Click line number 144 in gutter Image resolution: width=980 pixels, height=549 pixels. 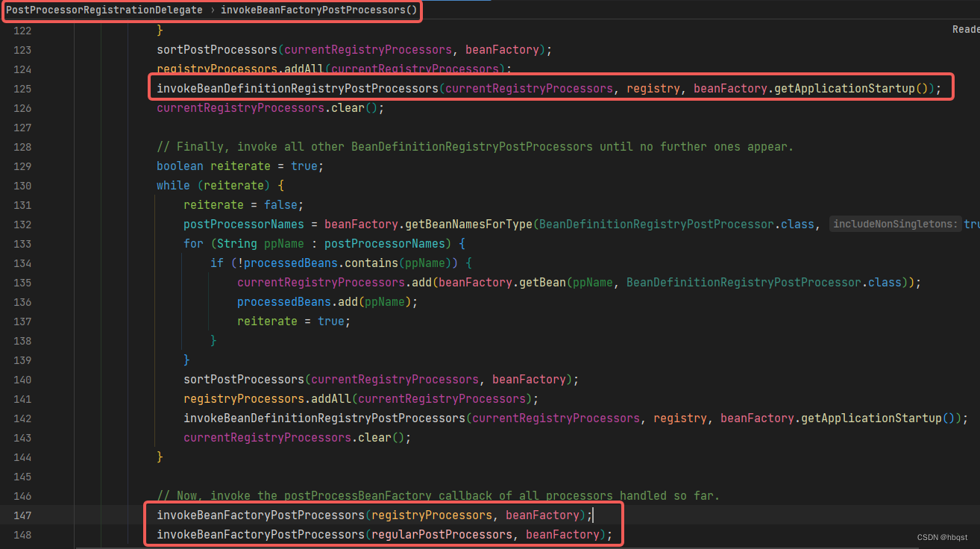pos(22,457)
